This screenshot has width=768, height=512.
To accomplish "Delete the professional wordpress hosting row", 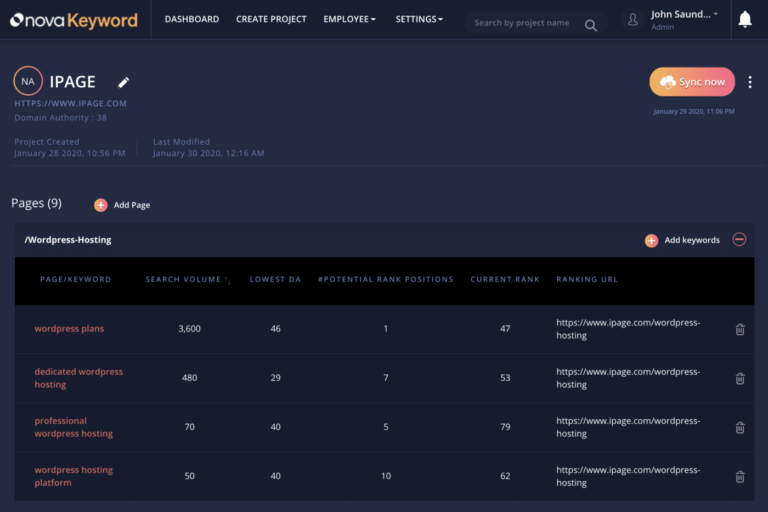I will tap(740, 427).
